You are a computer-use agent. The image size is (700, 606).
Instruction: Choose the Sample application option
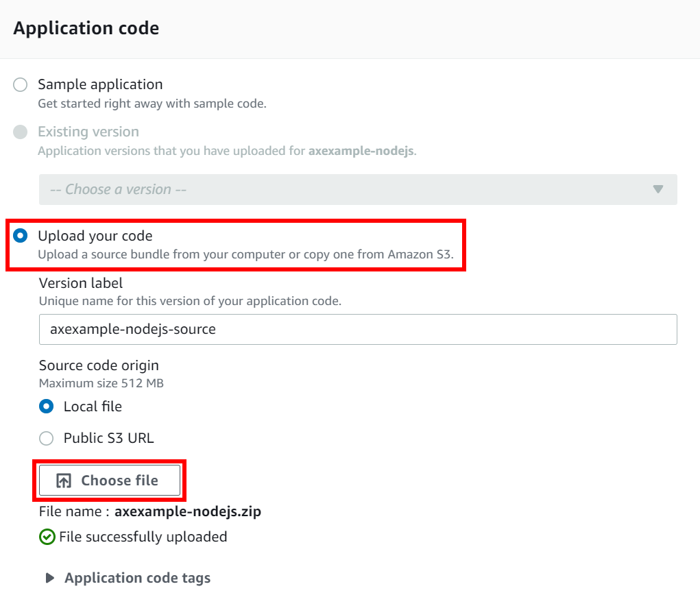tap(20, 84)
